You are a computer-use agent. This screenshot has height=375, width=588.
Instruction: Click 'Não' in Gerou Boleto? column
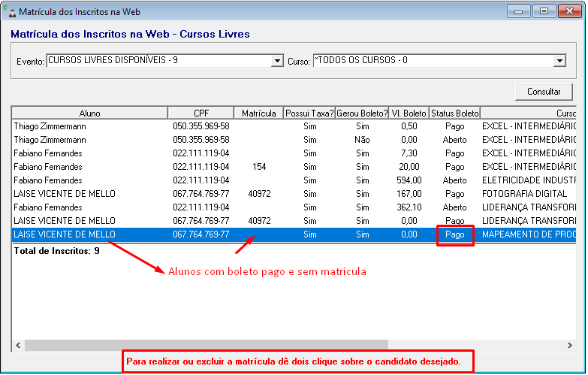362,140
